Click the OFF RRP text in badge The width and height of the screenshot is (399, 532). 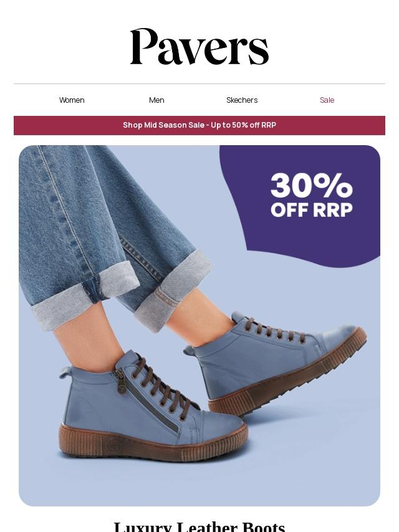(x=311, y=210)
